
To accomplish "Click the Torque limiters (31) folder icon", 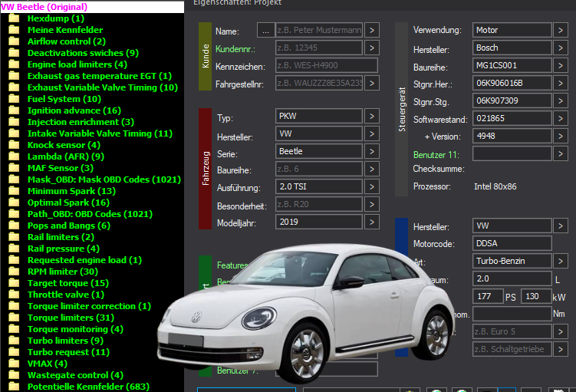I will pyautogui.click(x=14, y=318).
